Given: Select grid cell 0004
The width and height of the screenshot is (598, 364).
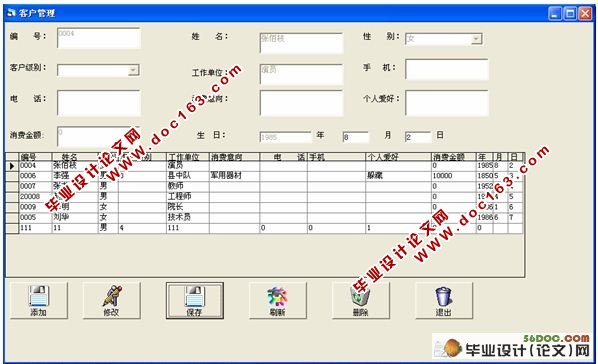Looking at the screenshot, I should click(35, 166).
